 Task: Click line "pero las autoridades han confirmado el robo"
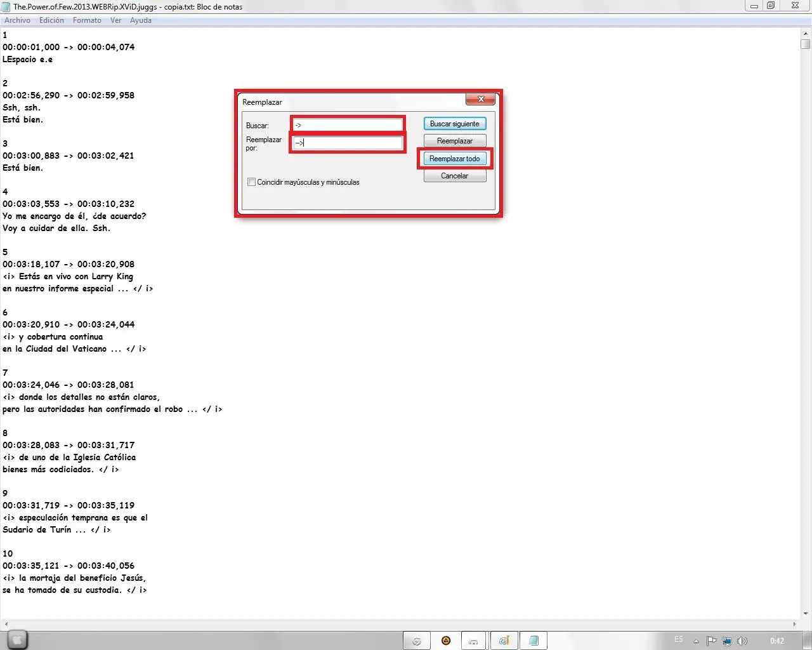(112, 409)
